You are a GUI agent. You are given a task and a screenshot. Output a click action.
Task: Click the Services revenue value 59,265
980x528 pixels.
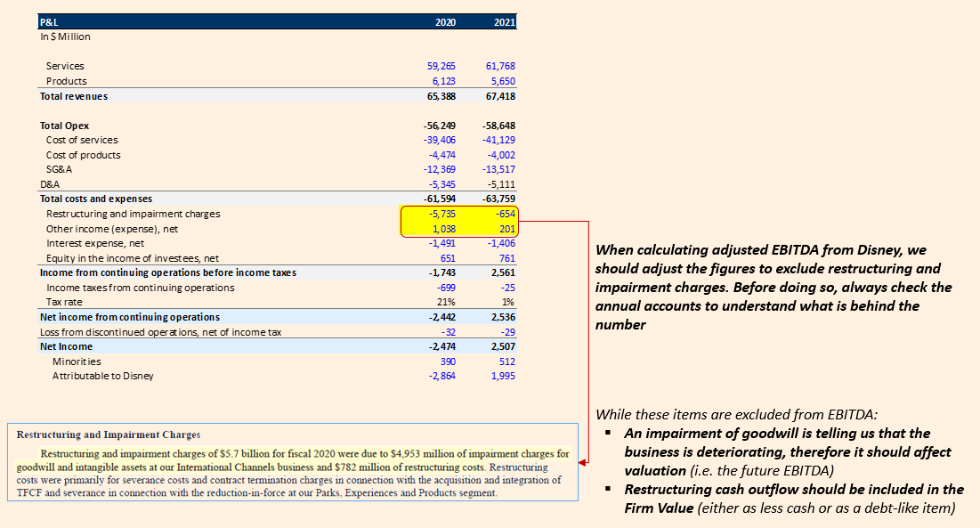coord(441,66)
